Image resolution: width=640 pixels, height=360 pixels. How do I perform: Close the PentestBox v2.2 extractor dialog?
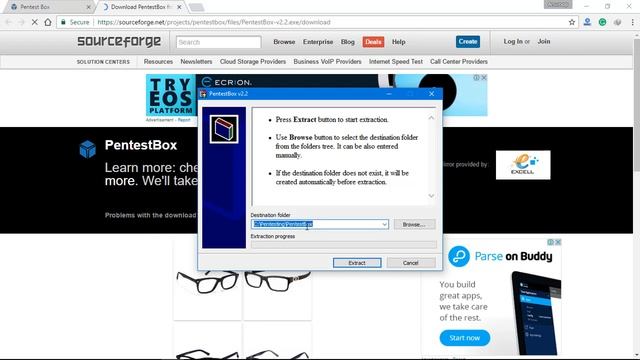click(x=431, y=93)
